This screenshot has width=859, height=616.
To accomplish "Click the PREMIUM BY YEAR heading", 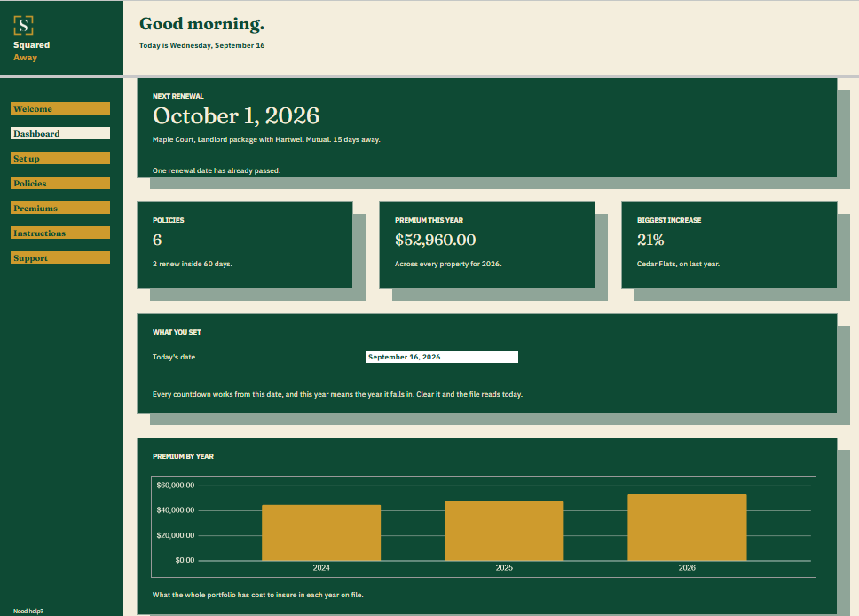I will [183, 456].
